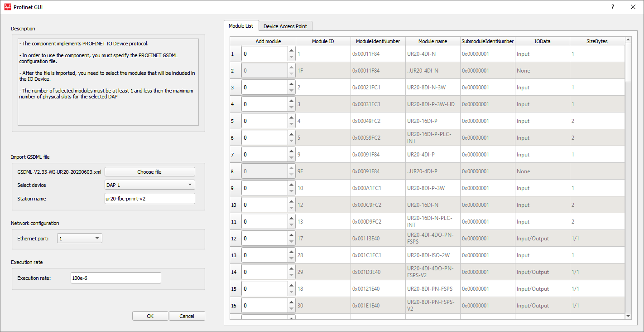Increase module count for UR20-4DI-P row
Screen dimensions: 644x332
tap(291, 151)
